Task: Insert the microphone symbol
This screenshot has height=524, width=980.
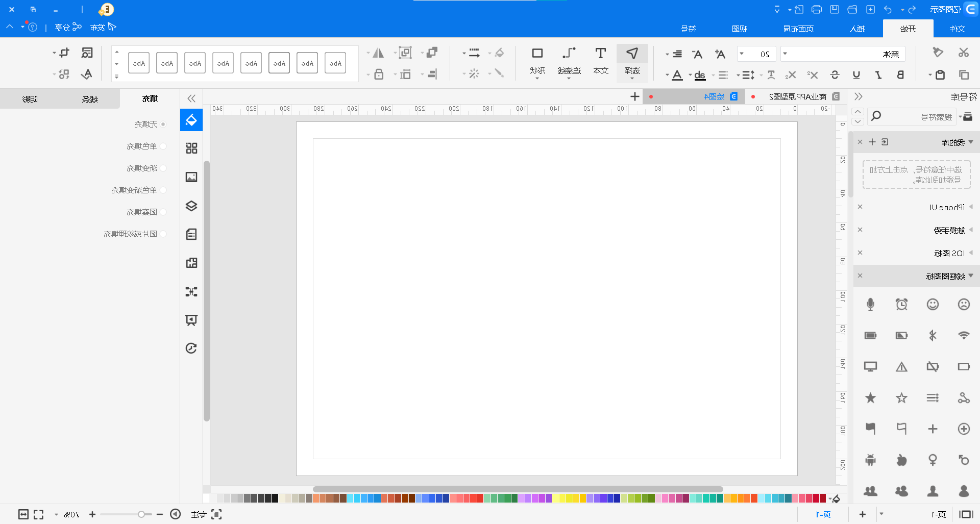Action: pyautogui.click(x=871, y=305)
